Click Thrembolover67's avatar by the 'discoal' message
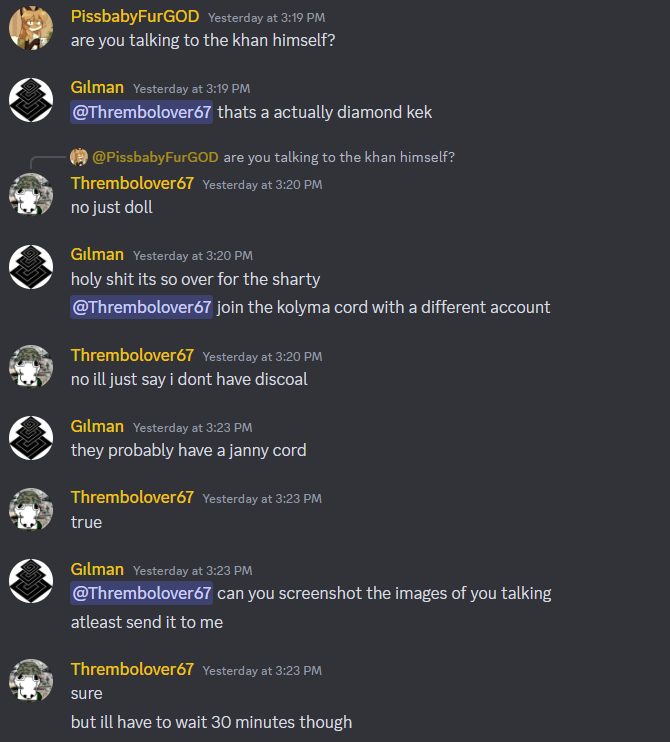Viewport: 670px width, 742px height. (x=31, y=367)
